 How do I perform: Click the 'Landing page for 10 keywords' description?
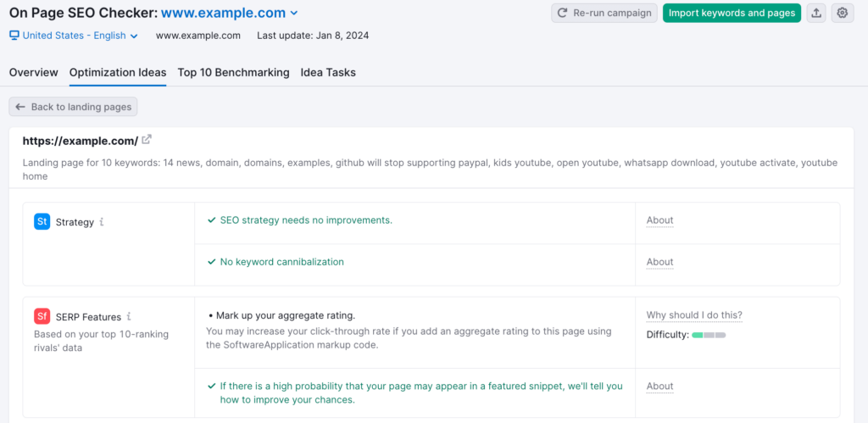[x=430, y=170]
